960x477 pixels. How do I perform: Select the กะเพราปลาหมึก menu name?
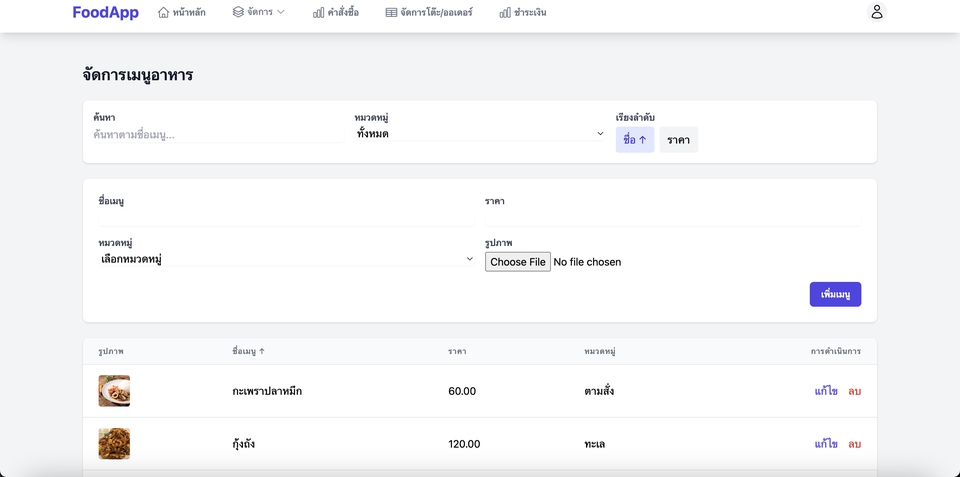coord(267,391)
